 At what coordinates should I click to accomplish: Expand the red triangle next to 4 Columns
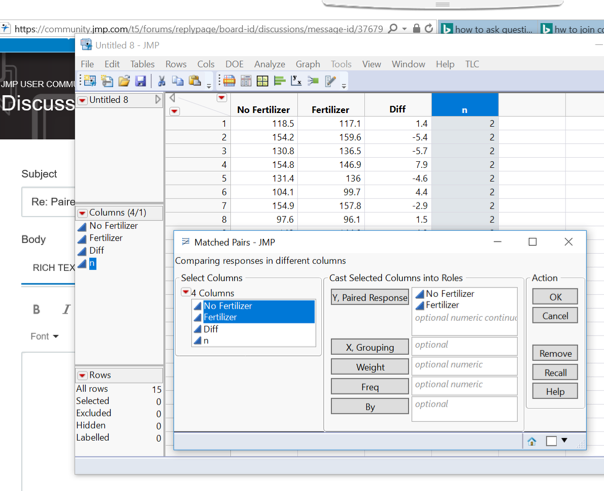186,293
